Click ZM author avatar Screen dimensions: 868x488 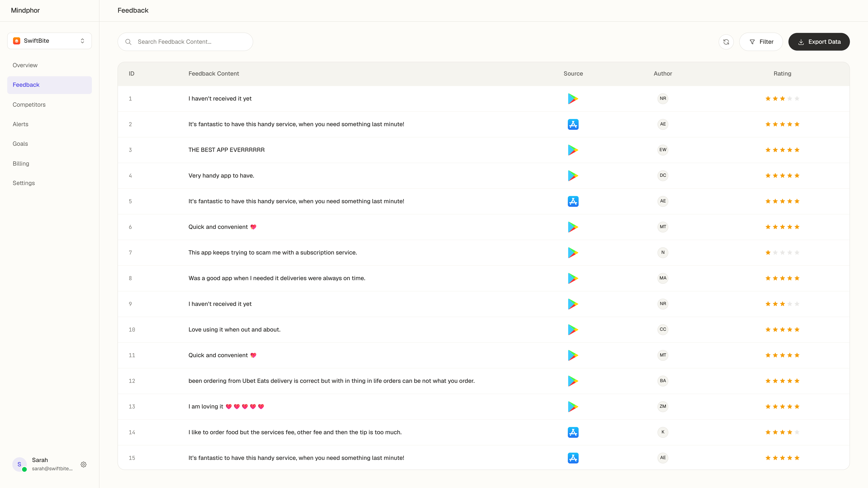click(663, 407)
